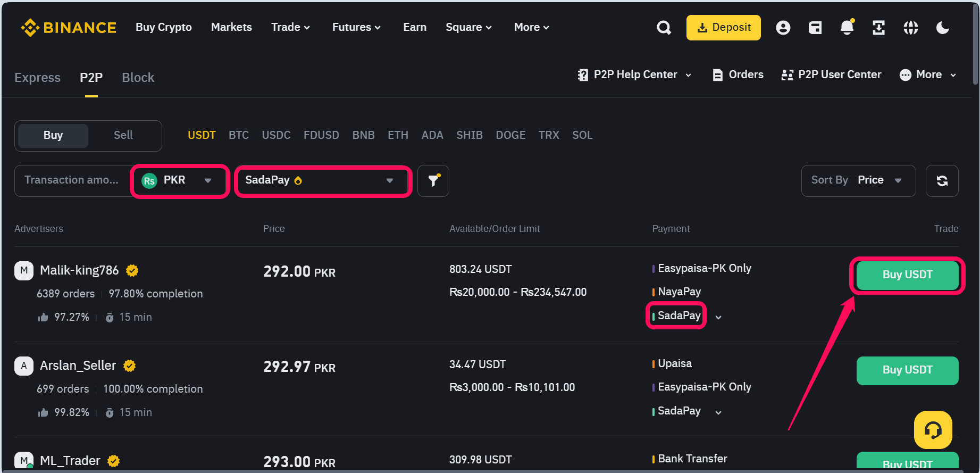980x473 pixels.
Task: Click the timer icon in Arslan_Seller row
Action: (110, 412)
